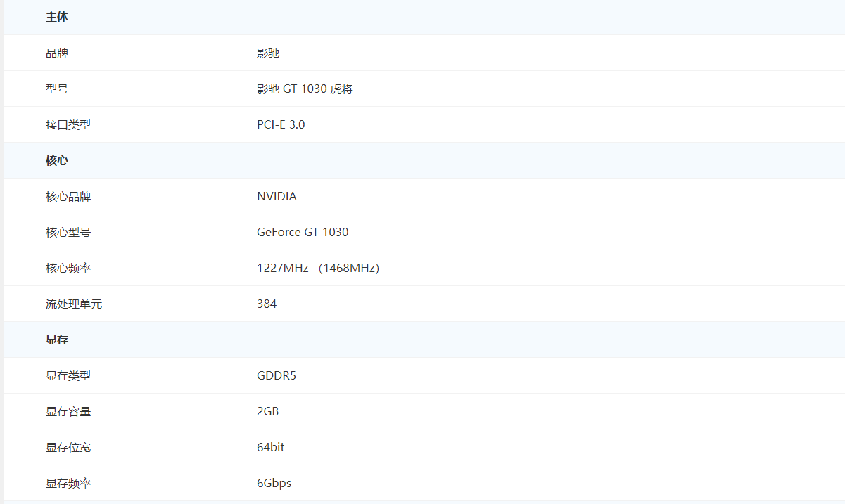The height and width of the screenshot is (504, 845).
Task: Select the 显存容量 label
Action: click(x=68, y=412)
